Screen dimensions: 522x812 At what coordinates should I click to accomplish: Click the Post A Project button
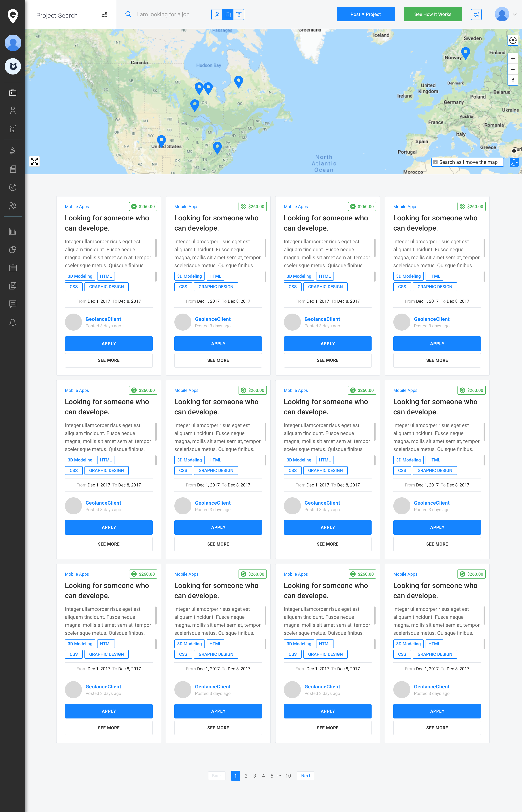pyautogui.click(x=365, y=14)
